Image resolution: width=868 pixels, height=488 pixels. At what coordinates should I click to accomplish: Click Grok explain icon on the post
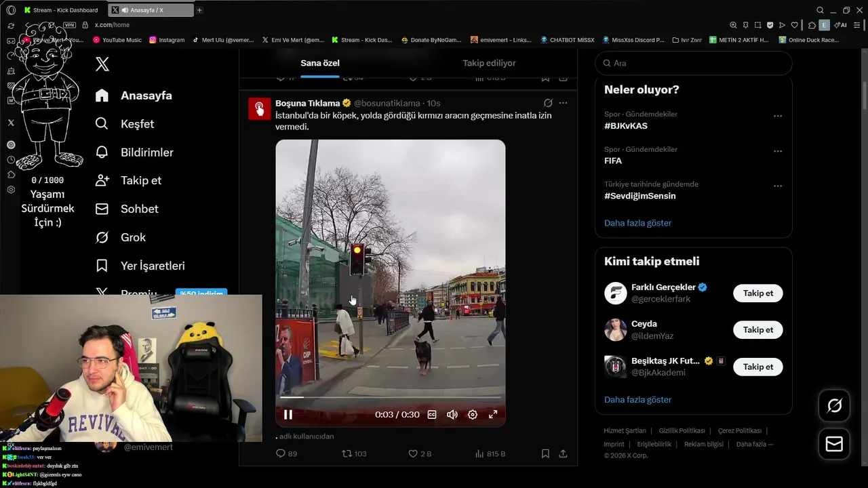click(548, 103)
